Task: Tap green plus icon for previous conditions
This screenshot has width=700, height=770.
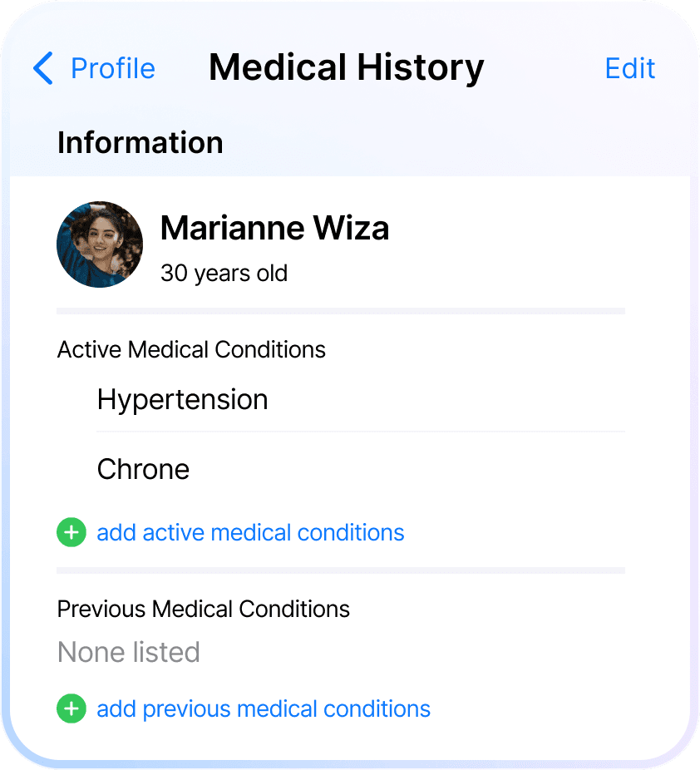Action: click(71, 708)
